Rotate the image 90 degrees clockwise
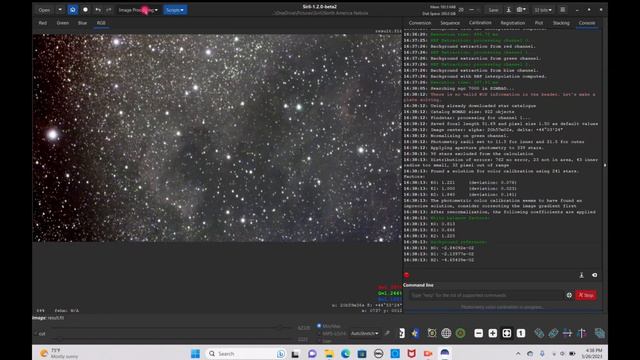The width and height of the screenshot is (640, 360). [x=553, y=333]
